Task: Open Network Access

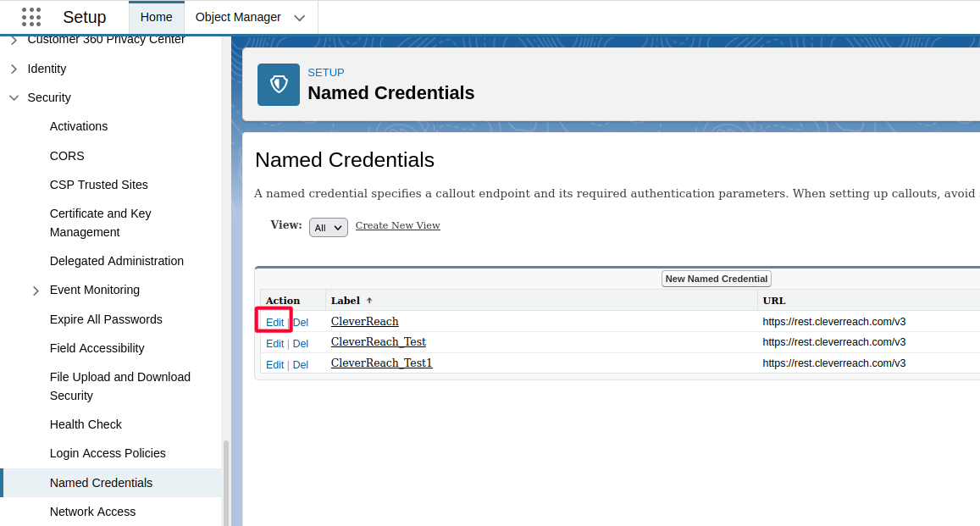Action: tap(92, 512)
